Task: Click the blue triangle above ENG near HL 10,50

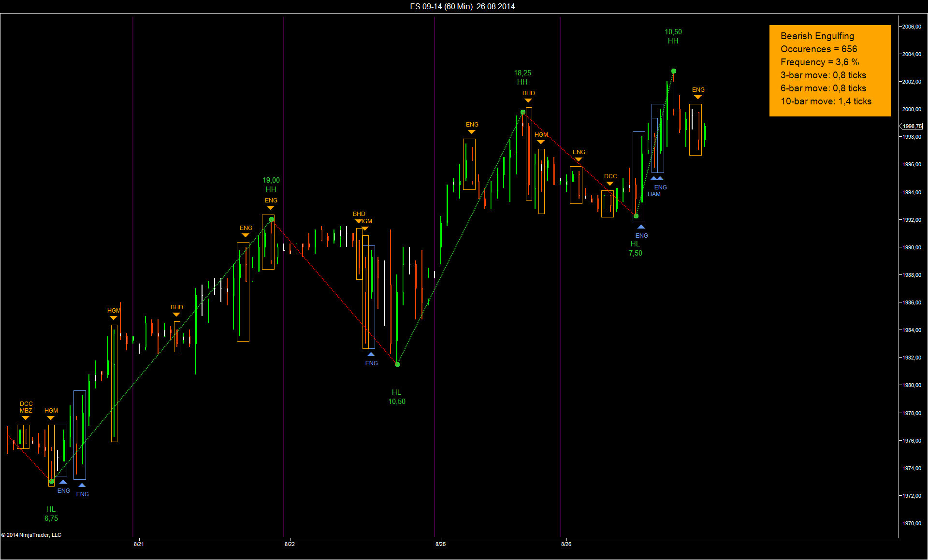Action: click(x=371, y=355)
